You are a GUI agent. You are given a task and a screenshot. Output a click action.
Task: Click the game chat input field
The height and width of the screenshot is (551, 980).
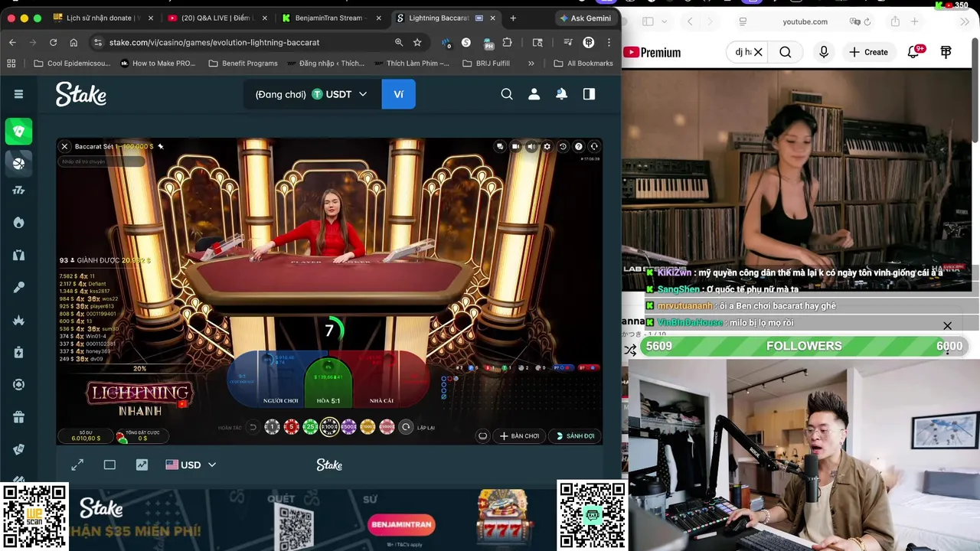pyautogui.click(x=102, y=161)
